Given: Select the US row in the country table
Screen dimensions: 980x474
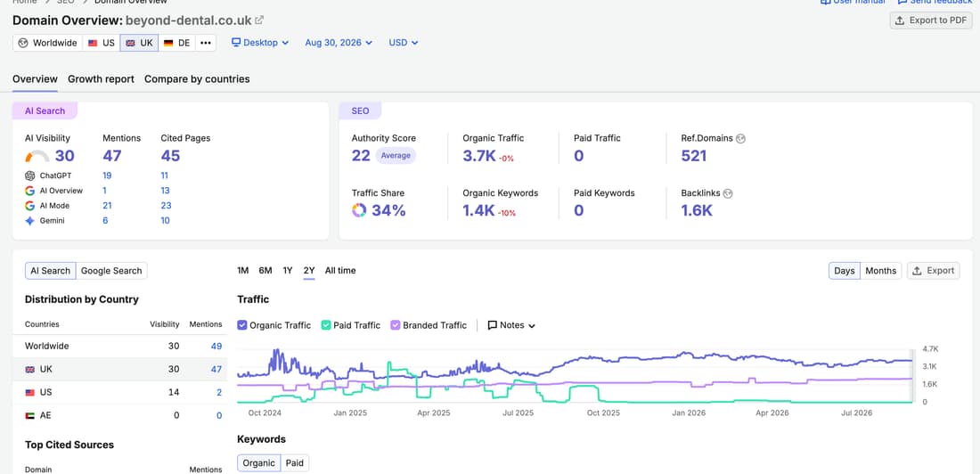Looking at the screenshot, I should coord(119,393).
